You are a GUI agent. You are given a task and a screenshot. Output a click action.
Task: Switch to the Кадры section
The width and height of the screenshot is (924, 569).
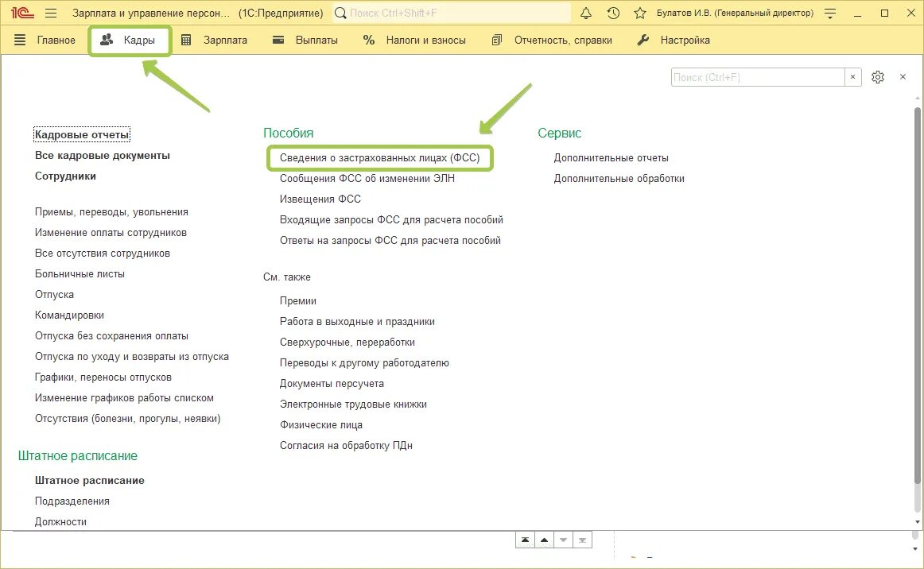(x=130, y=40)
